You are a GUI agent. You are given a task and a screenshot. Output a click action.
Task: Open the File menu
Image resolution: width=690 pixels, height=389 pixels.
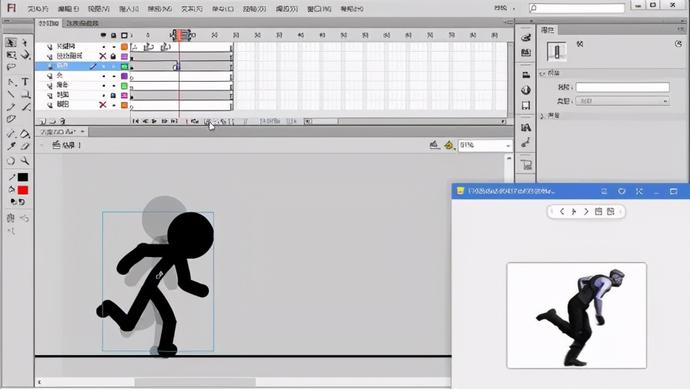(x=38, y=8)
